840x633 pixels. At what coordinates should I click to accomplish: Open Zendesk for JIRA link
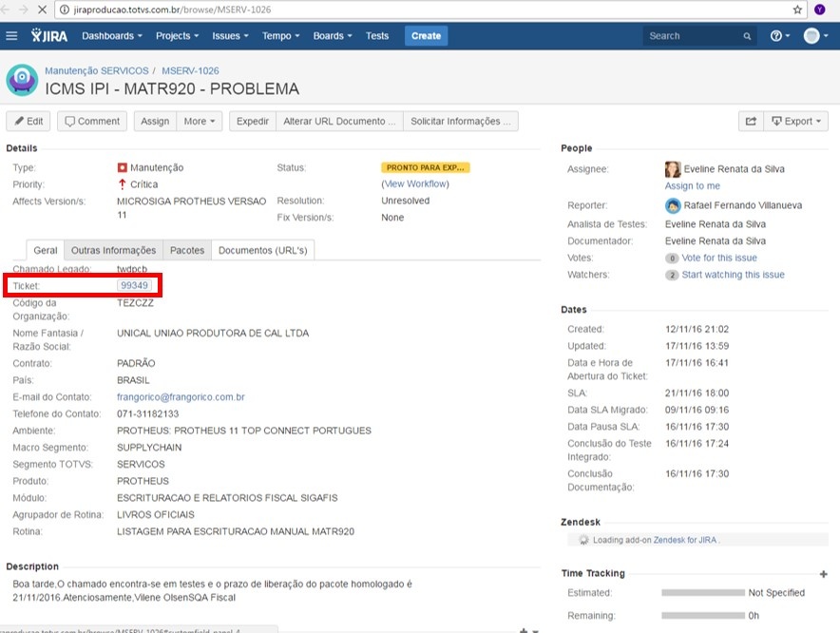tap(685, 540)
